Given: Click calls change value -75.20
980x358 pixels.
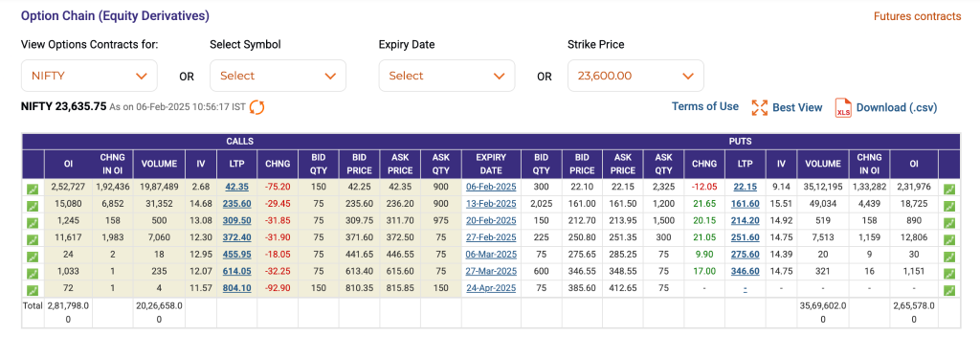Looking at the screenshot, I should pyautogui.click(x=278, y=187).
